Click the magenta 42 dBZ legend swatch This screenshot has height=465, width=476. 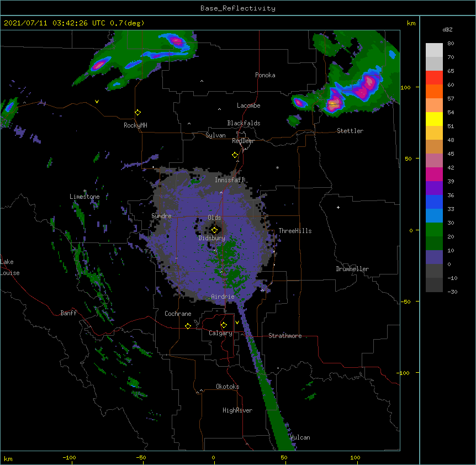coord(434,174)
